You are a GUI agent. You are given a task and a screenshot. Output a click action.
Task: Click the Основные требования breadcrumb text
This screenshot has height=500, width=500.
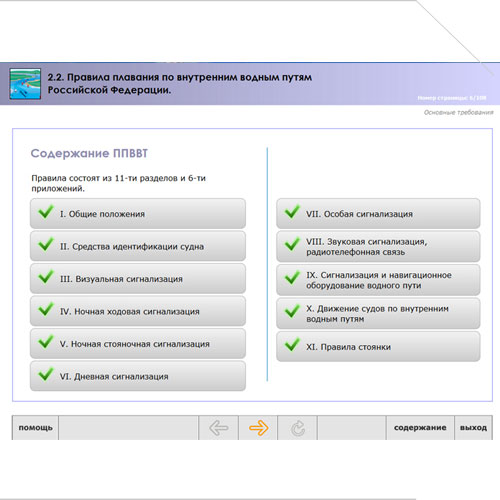coord(458,112)
